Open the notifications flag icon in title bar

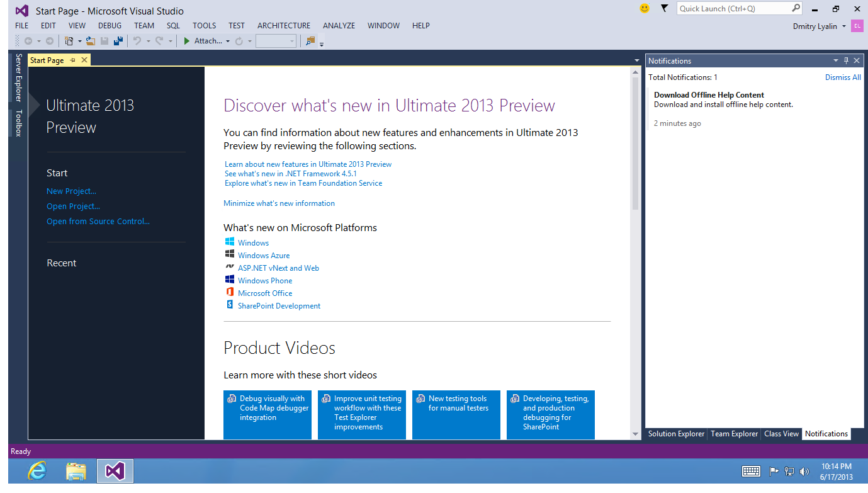pyautogui.click(x=664, y=9)
